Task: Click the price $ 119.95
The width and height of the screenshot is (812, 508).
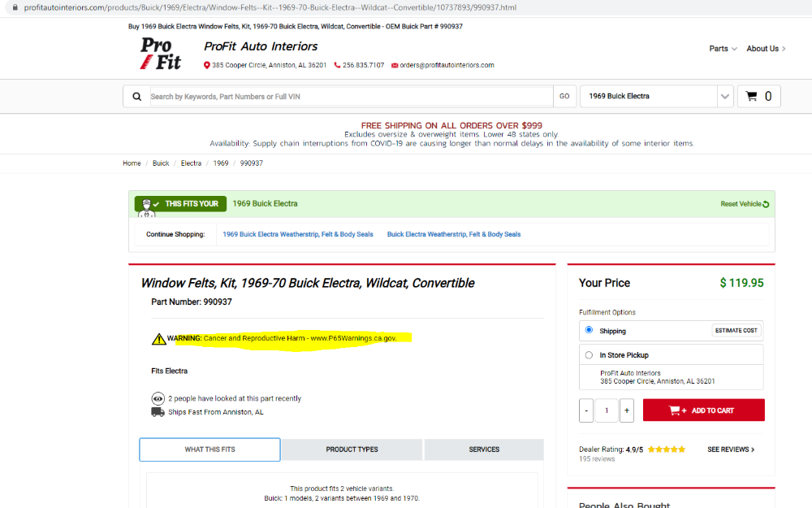Action: pyautogui.click(x=741, y=283)
